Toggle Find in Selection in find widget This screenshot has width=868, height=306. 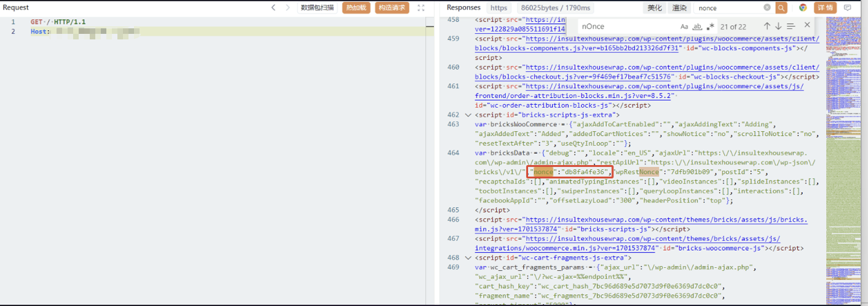coord(791,26)
